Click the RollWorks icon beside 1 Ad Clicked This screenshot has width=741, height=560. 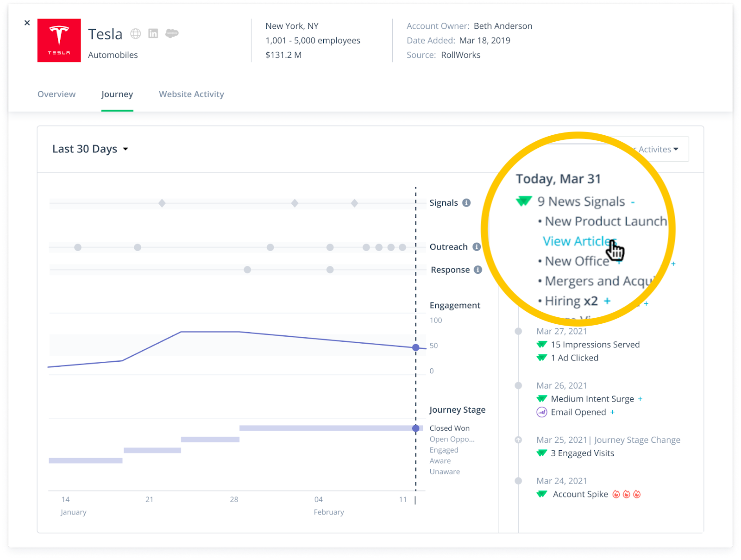pos(542,358)
